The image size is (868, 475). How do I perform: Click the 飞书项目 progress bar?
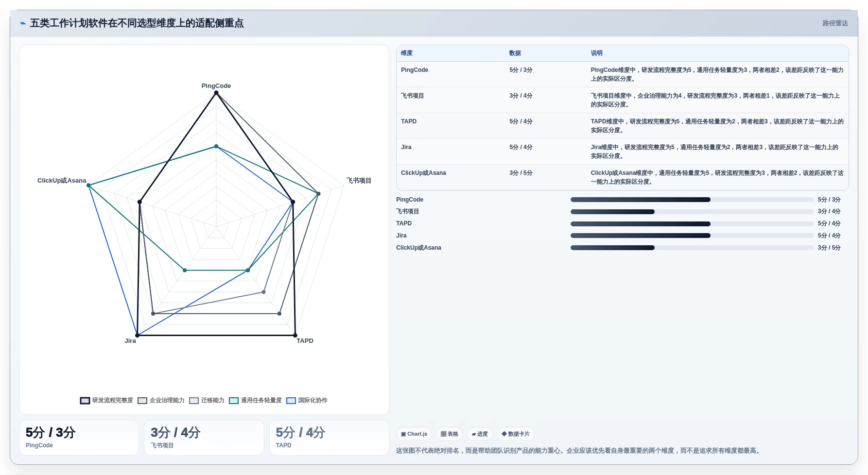692,212
